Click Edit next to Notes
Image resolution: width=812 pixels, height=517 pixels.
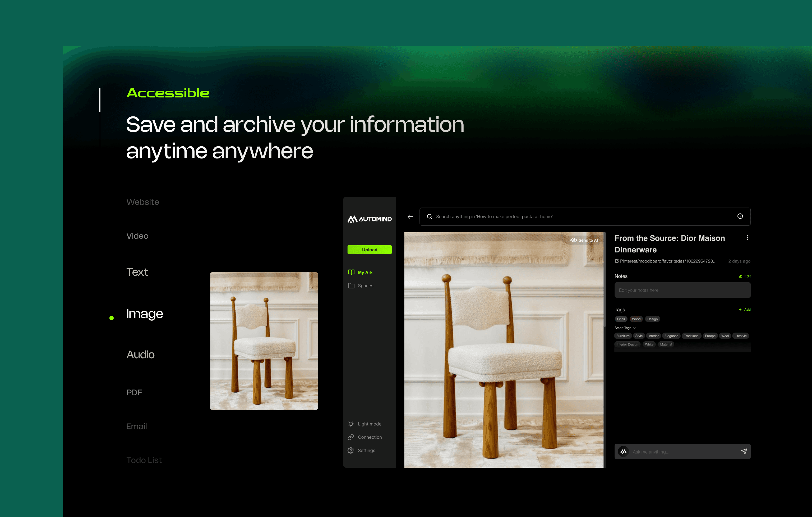(745, 276)
